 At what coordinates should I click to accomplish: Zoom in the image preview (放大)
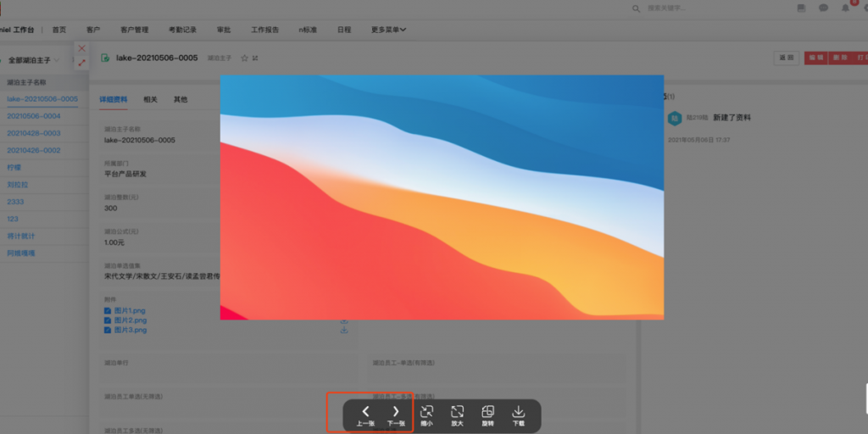point(457,415)
